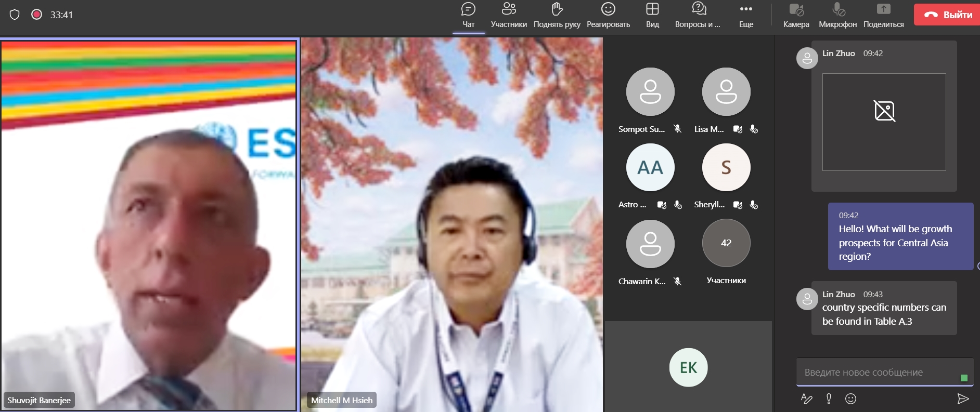Image resolution: width=980 pixels, height=412 pixels.
Task: Click Astro camera off icon
Action: pyautogui.click(x=662, y=205)
